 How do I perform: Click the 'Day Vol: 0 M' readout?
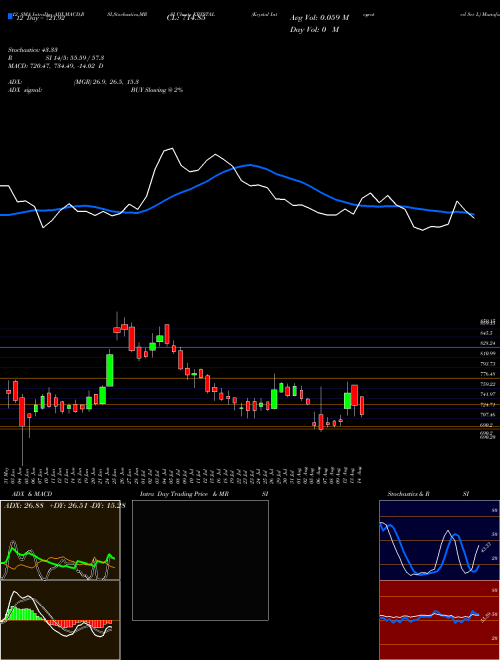314,30
